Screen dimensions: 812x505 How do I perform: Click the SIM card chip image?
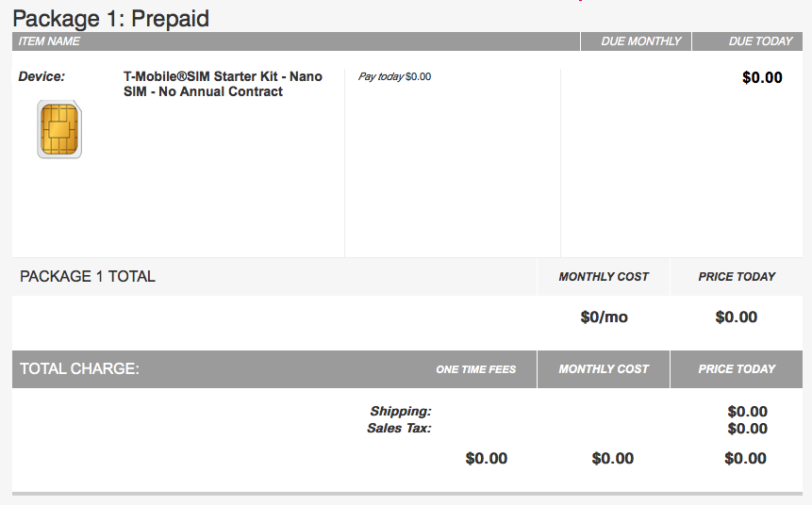[x=59, y=129]
